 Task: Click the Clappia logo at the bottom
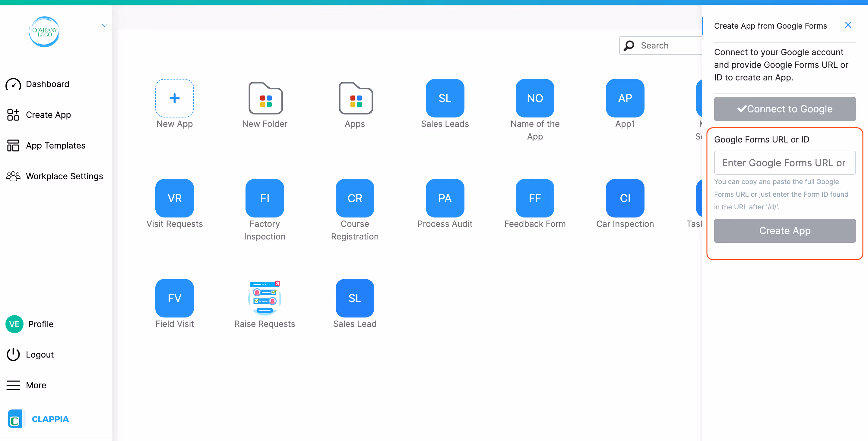click(x=38, y=419)
